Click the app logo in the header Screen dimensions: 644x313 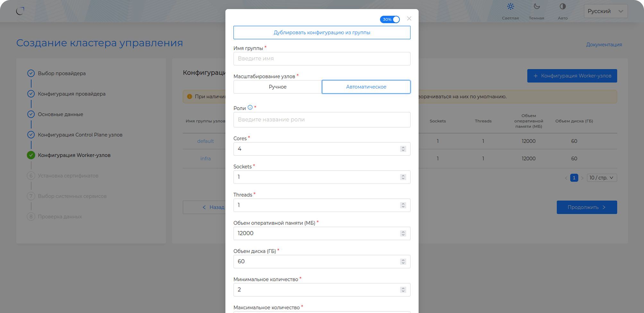click(20, 11)
